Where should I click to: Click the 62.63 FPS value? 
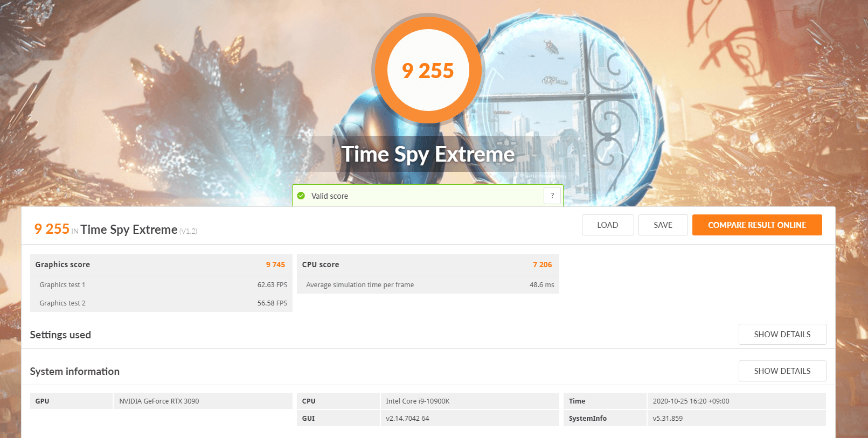[x=272, y=285]
